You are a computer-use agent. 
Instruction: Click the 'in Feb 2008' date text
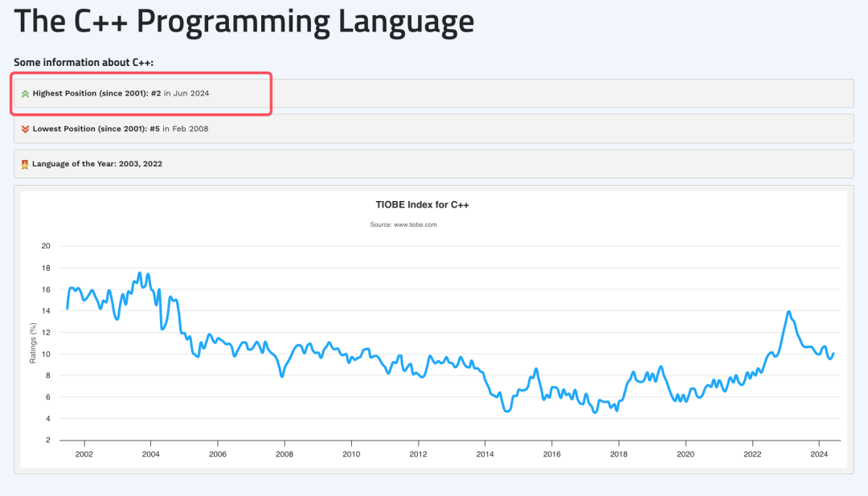click(186, 129)
